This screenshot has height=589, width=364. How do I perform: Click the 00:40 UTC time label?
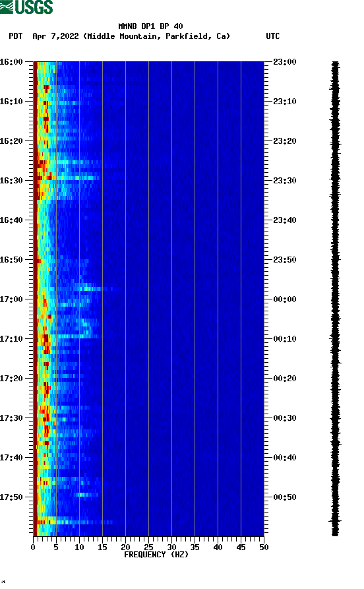point(285,458)
